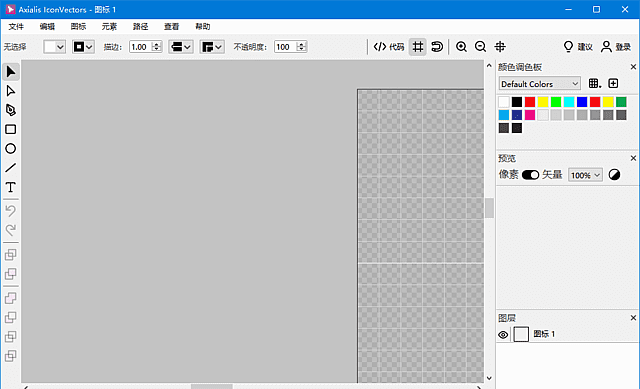The image size is (640, 389).
Task: Click the bottom overlapping-squares icon in left toolbar
Action: (11, 356)
